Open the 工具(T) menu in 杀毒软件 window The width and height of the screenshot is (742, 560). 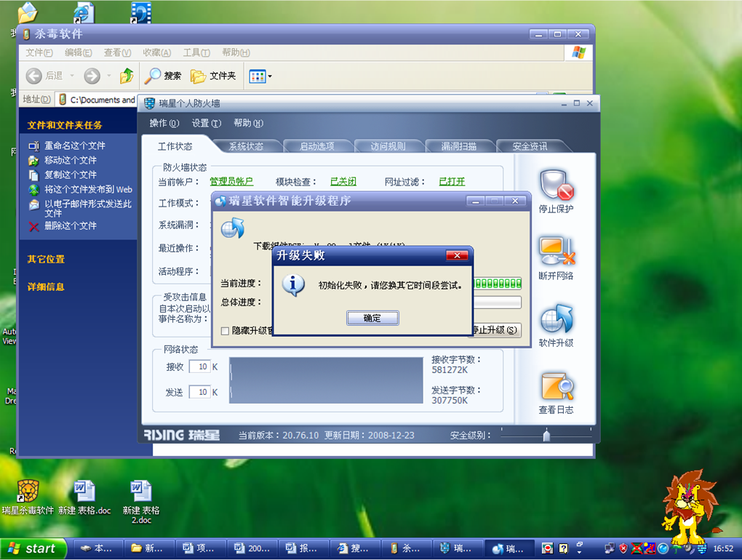coord(197,52)
